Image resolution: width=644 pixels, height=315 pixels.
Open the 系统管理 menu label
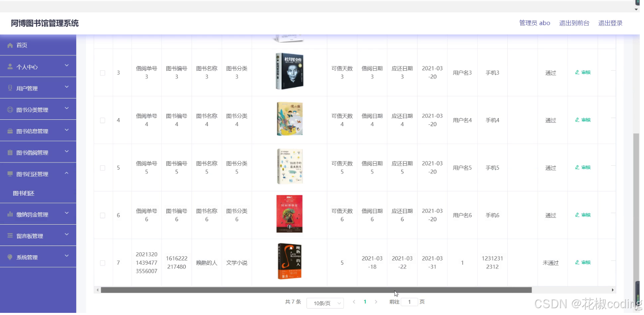pyautogui.click(x=27, y=257)
